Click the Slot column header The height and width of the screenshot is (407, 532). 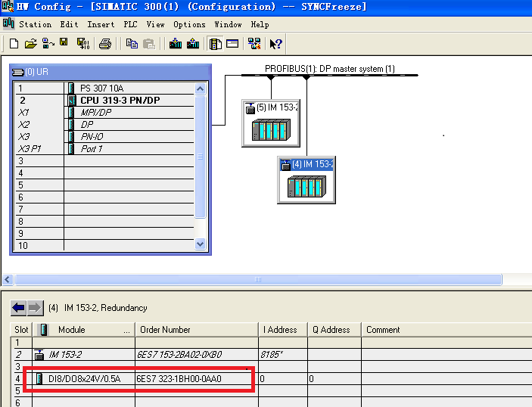click(21, 330)
